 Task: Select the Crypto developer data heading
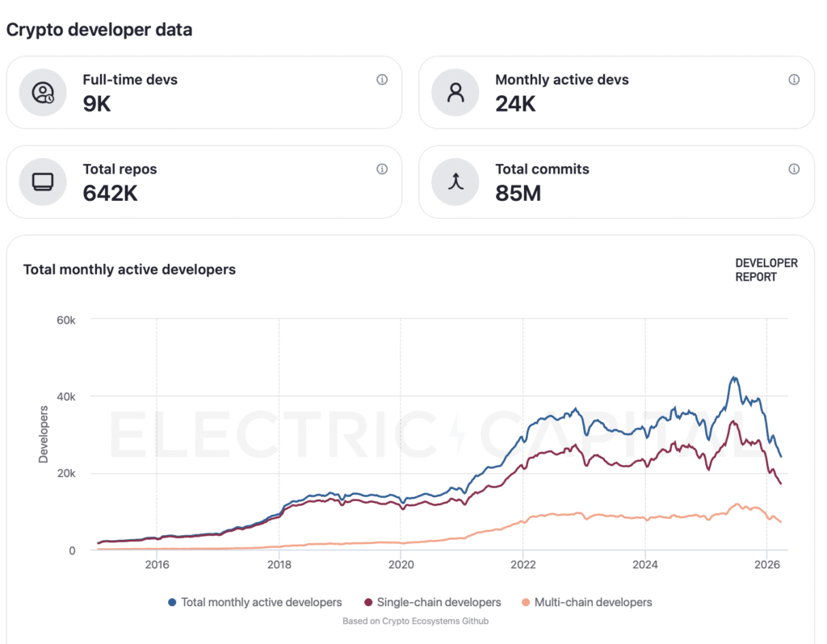pos(99,30)
